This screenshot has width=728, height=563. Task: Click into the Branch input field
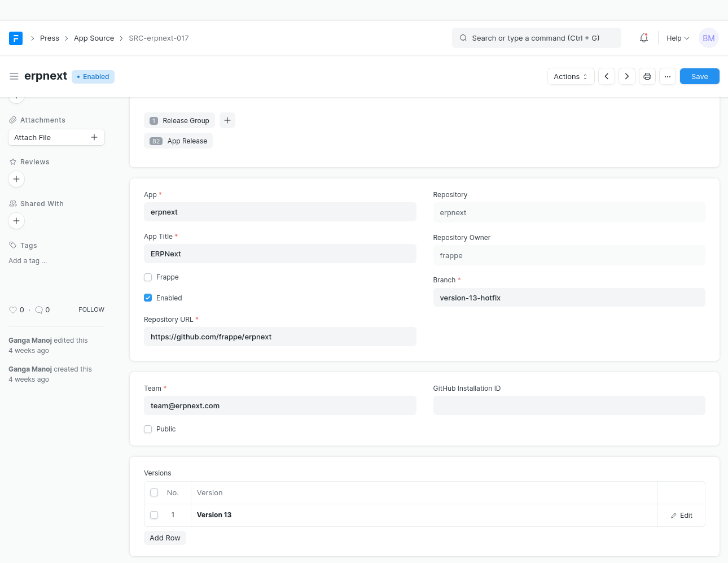[x=569, y=298]
